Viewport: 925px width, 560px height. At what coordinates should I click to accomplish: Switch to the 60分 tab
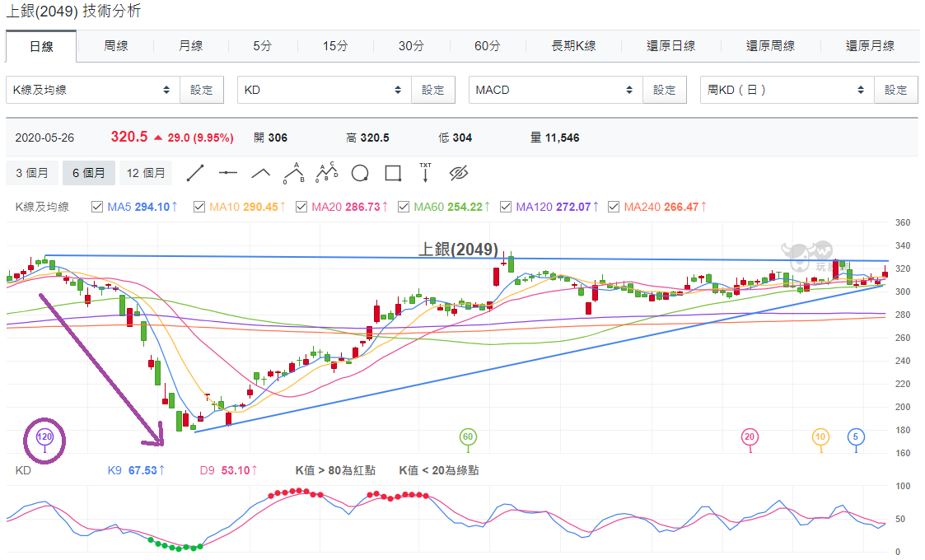pyautogui.click(x=488, y=45)
